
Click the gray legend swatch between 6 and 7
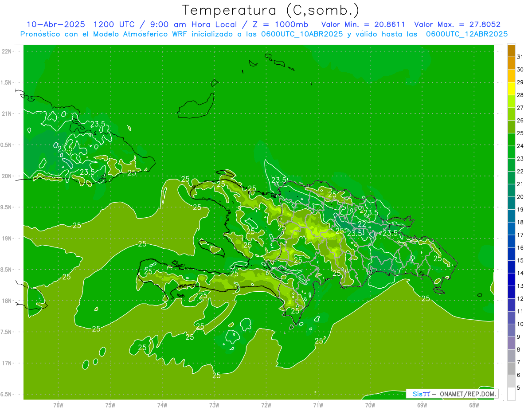tap(511, 368)
